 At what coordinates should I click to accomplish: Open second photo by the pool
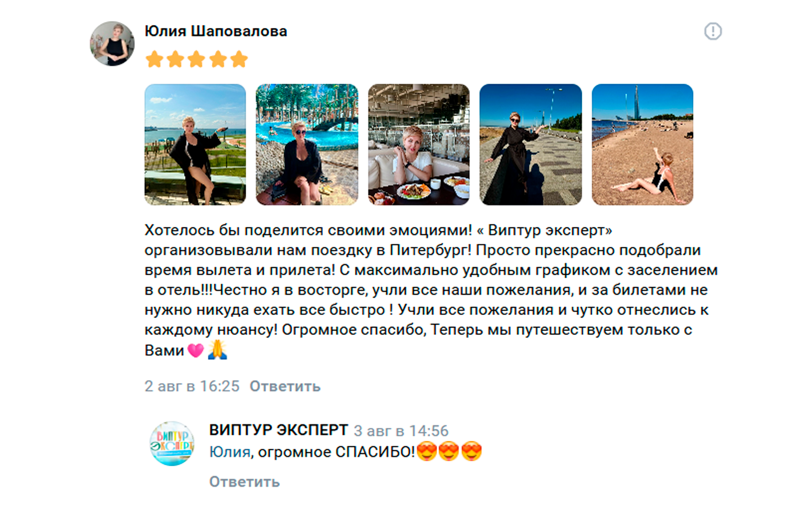tap(307, 144)
